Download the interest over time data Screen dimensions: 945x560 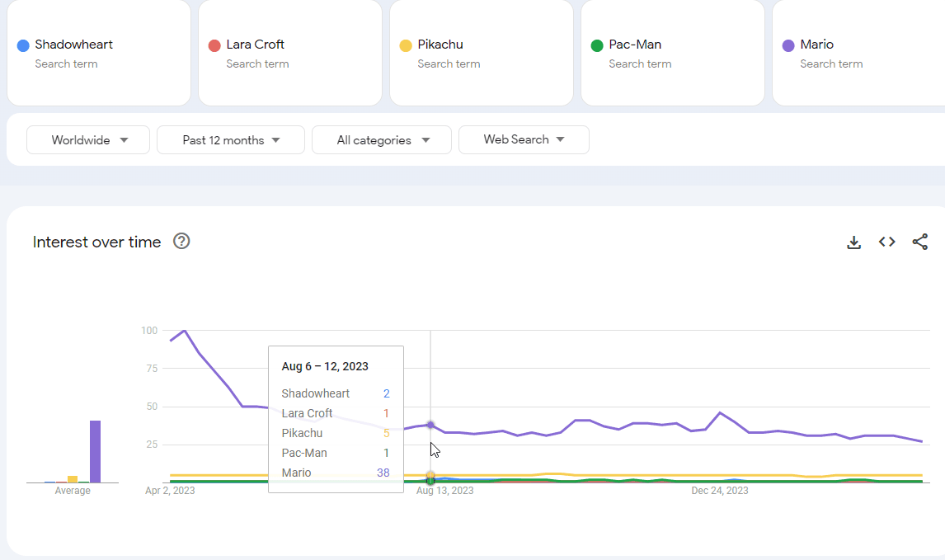tap(853, 242)
